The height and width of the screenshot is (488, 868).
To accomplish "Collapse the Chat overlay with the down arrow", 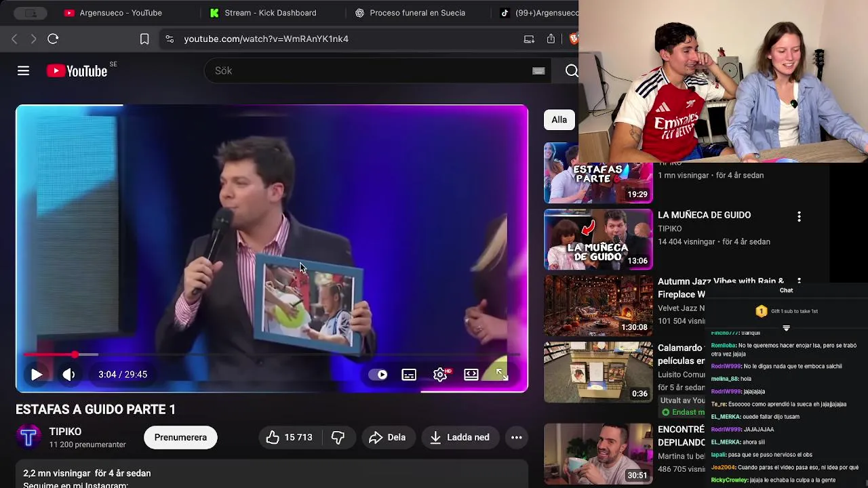I will click(x=787, y=328).
